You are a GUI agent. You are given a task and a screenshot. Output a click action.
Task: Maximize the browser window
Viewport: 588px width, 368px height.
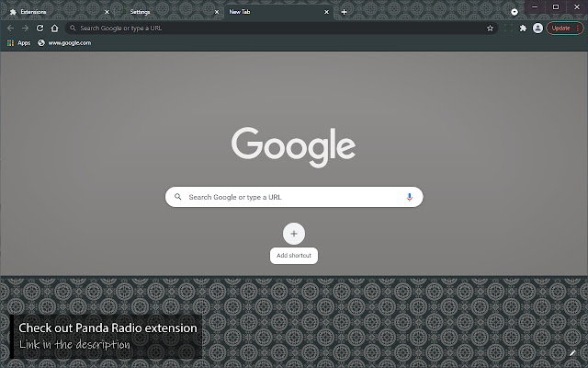[x=556, y=6]
